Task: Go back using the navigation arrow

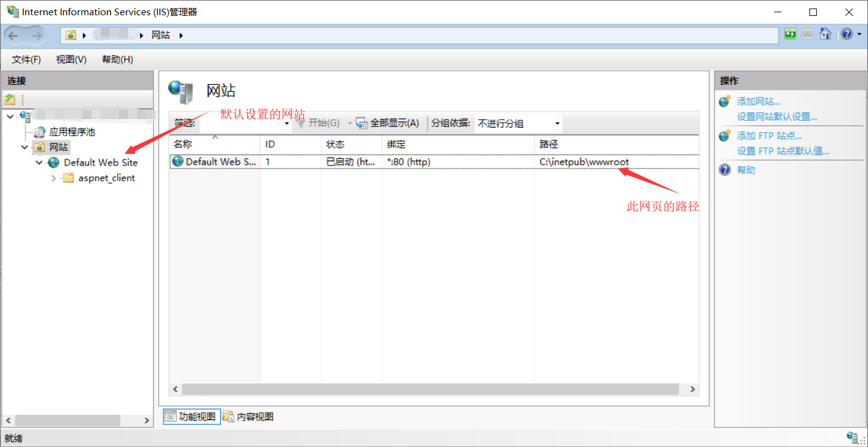Action: pyautogui.click(x=13, y=35)
